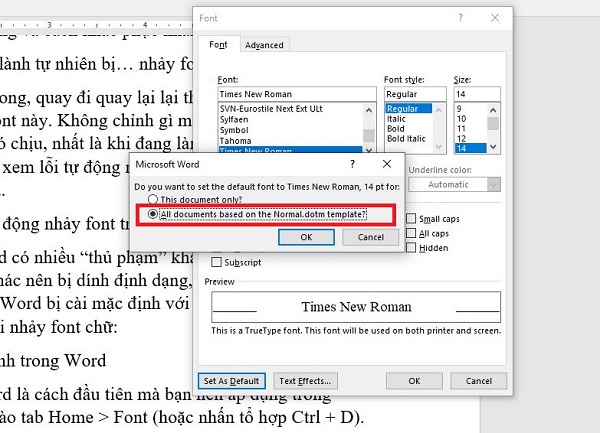The width and height of the screenshot is (600, 433).
Task: Choose Italic font style
Action: 409,119
